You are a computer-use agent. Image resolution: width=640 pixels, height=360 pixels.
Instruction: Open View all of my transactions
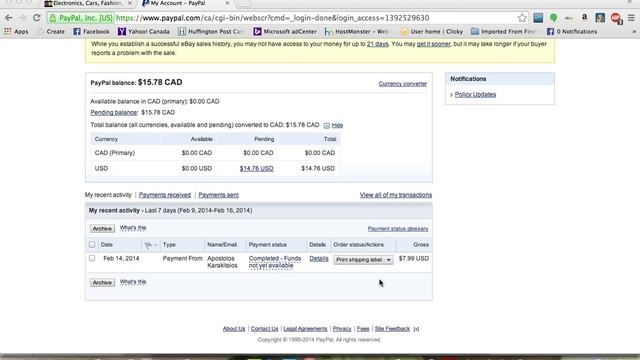pos(396,195)
